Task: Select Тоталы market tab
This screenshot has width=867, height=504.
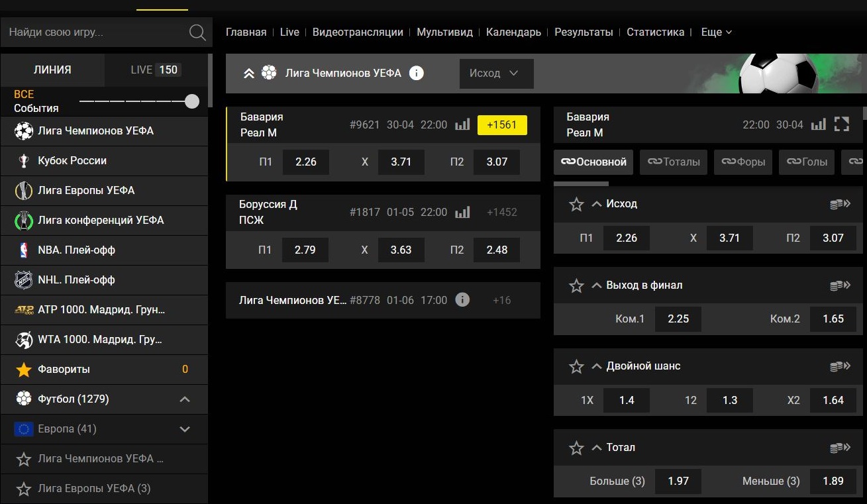Action: point(674,162)
